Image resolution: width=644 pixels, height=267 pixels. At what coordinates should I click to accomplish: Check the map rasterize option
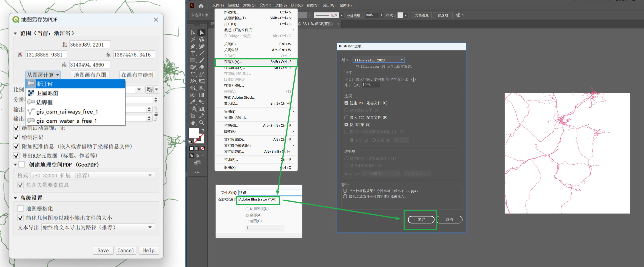(20, 209)
